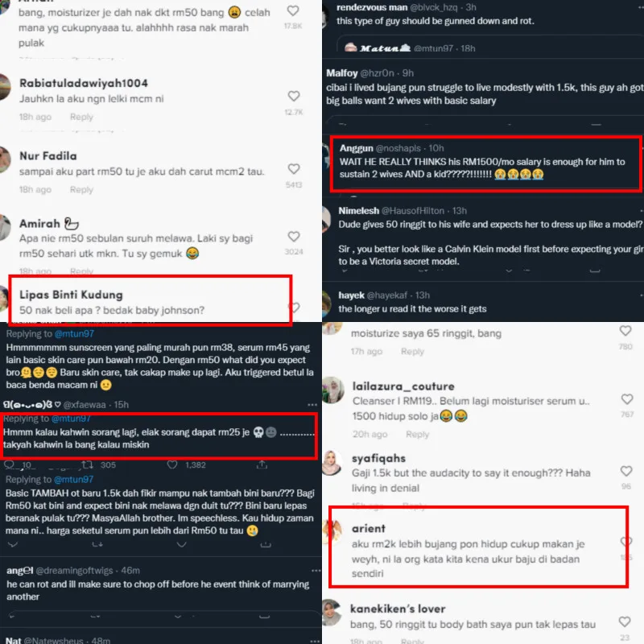Tap heart next to syafiqahs comment
The image size is (644, 644).
click(626, 471)
